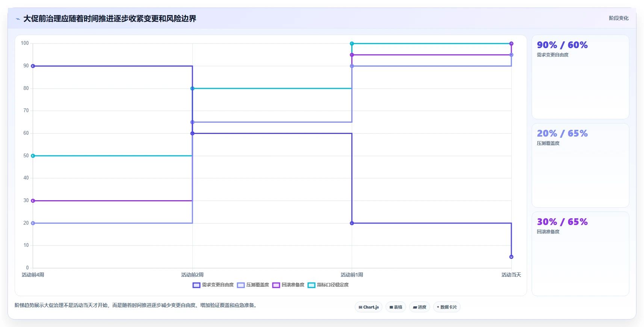This screenshot has width=644, height=327.
Task: Click the 20% / 65% stat value
Action: [x=562, y=134]
